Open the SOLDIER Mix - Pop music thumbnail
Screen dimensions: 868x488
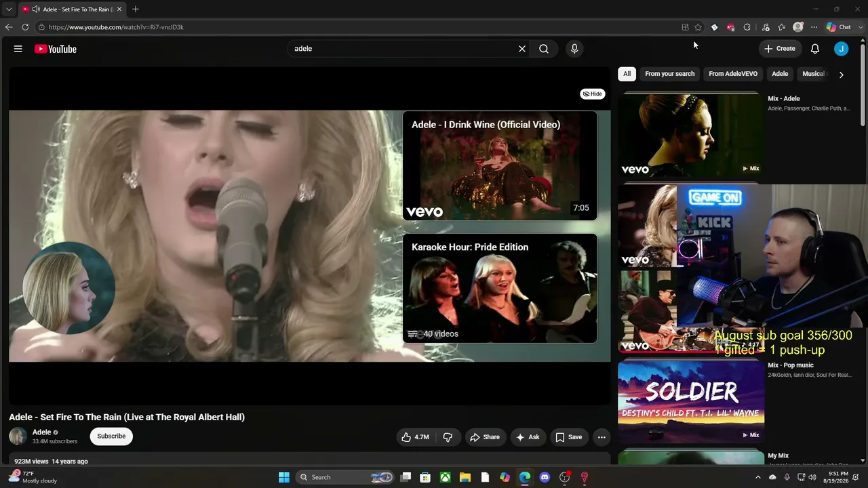(691, 401)
